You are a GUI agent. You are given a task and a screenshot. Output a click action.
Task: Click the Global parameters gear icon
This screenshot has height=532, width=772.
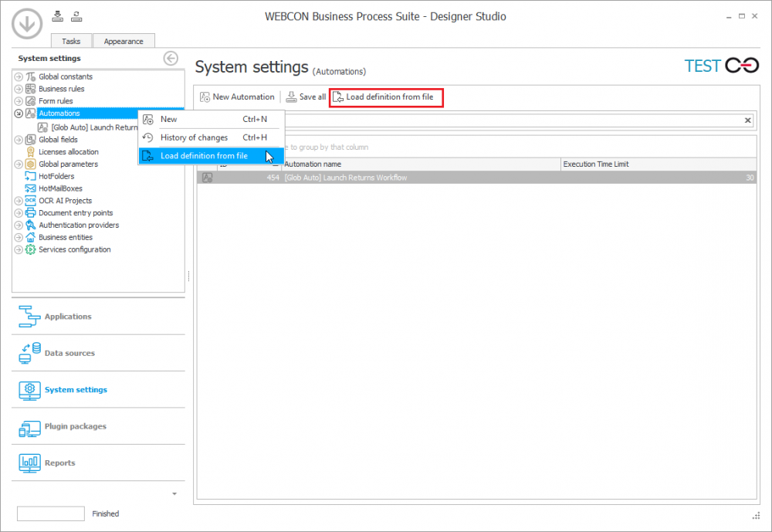pos(31,164)
